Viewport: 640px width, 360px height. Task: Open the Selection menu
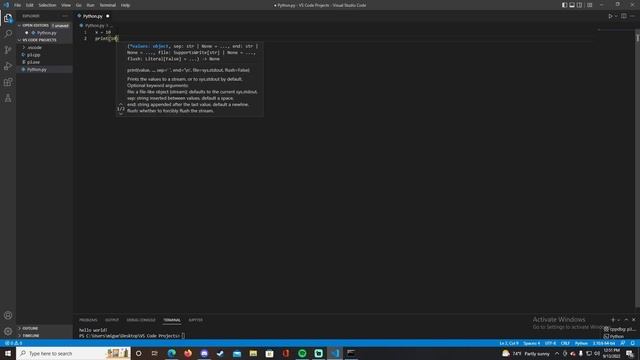point(47,5)
